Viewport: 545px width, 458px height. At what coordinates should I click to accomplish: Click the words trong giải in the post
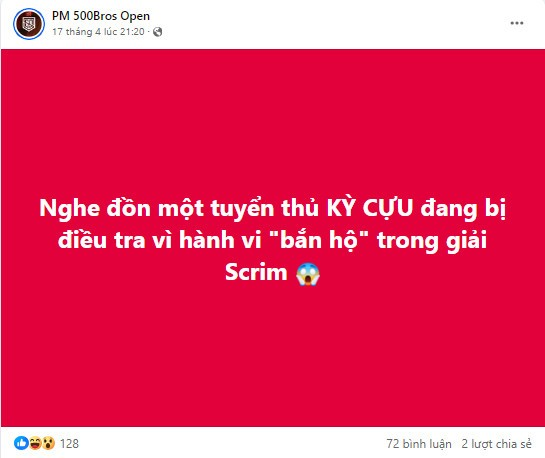tap(432, 240)
